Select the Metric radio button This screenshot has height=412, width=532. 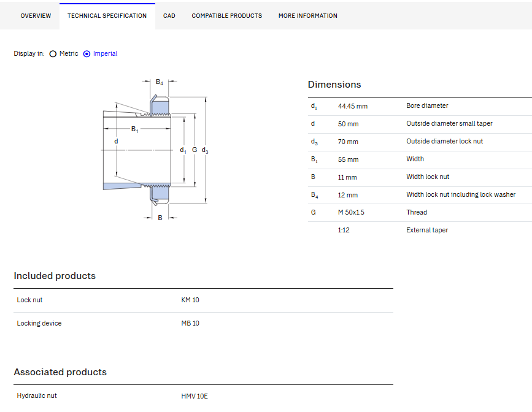click(x=53, y=54)
